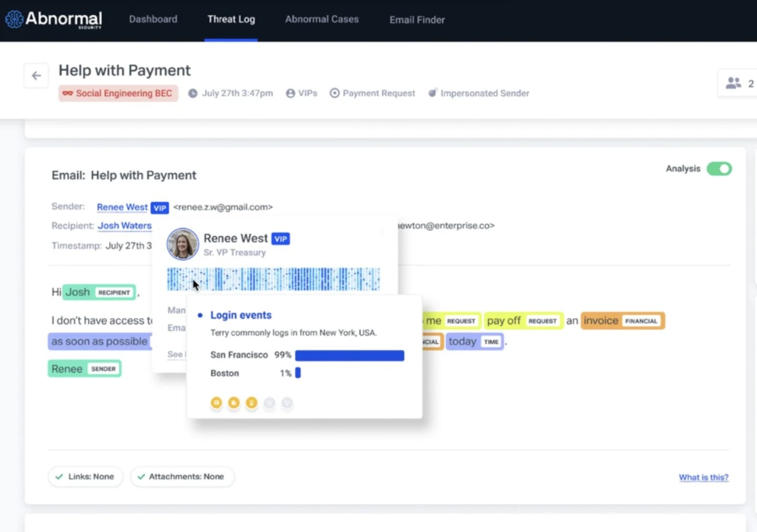This screenshot has height=532, width=757.
Task: Select the third yellow circle icon under Boston
Action: pyautogui.click(x=252, y=403)
